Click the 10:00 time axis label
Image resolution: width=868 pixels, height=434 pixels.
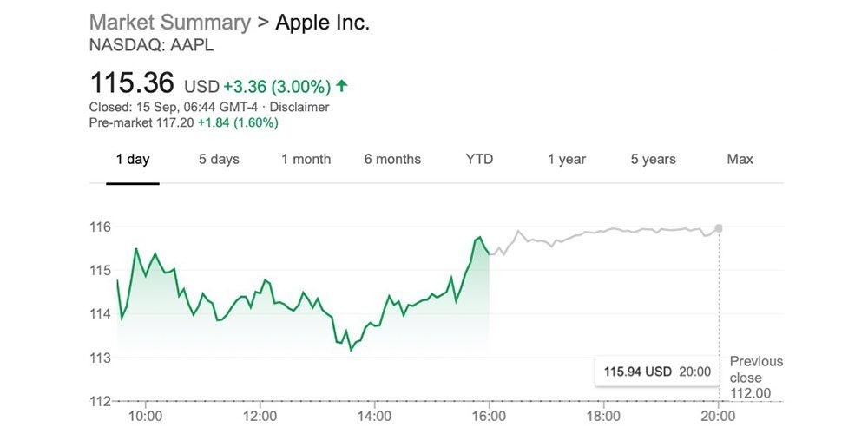click(145, 416)
